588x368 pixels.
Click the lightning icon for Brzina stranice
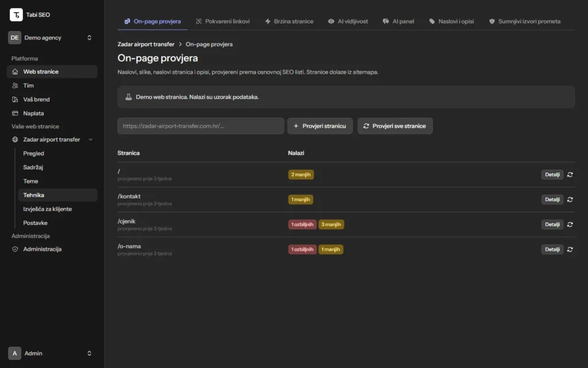[268, 21]
